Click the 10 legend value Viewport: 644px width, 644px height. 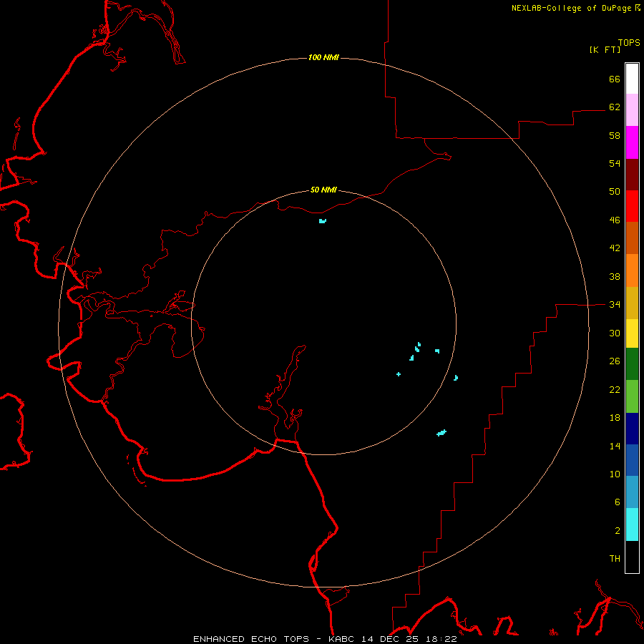pyautogui.click(x=615, y=474)
